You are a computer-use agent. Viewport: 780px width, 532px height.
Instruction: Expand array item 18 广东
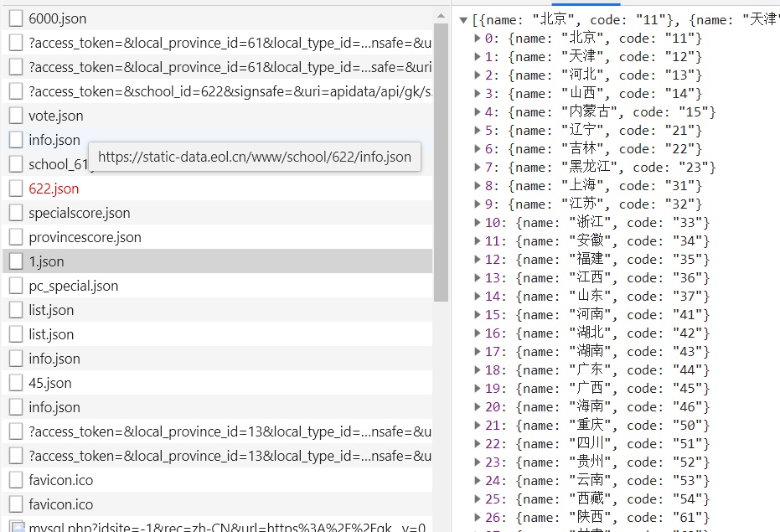tap(478, 369)
